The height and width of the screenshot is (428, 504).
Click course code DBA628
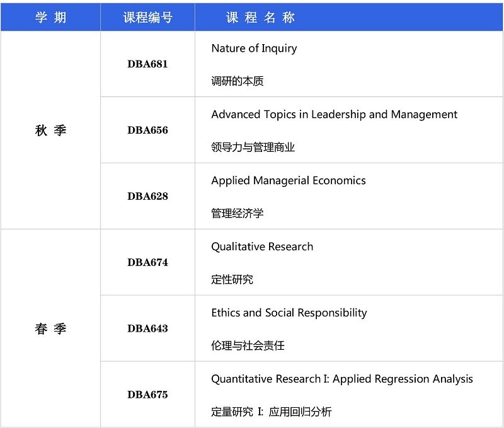(x=148, y=196)
